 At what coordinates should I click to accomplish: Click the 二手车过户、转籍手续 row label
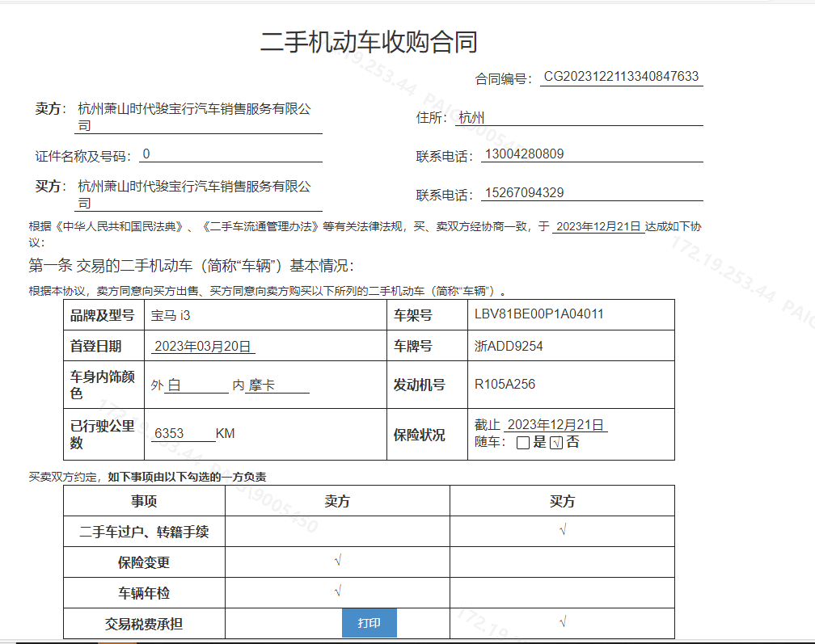144,532
